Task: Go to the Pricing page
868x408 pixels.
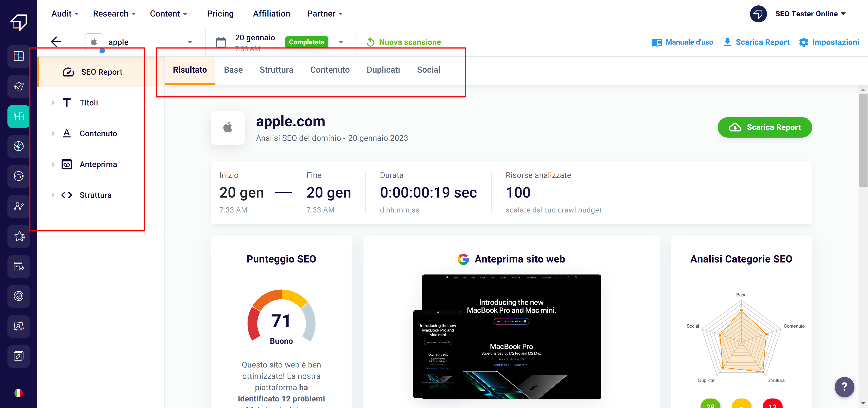Action: coord(220,14)
